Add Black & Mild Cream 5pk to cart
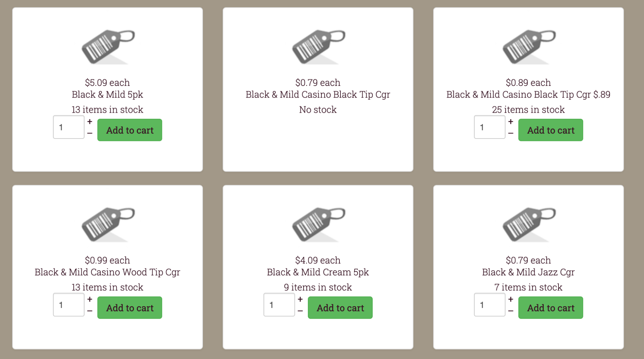Image resolution: width=644 pixels, height=359 pixels. click(x=340, y=308)
